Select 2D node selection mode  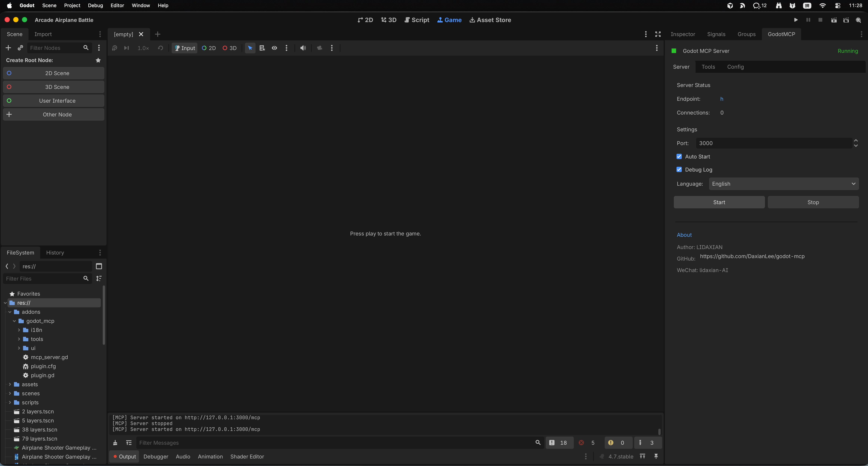(x=209, y=48)
